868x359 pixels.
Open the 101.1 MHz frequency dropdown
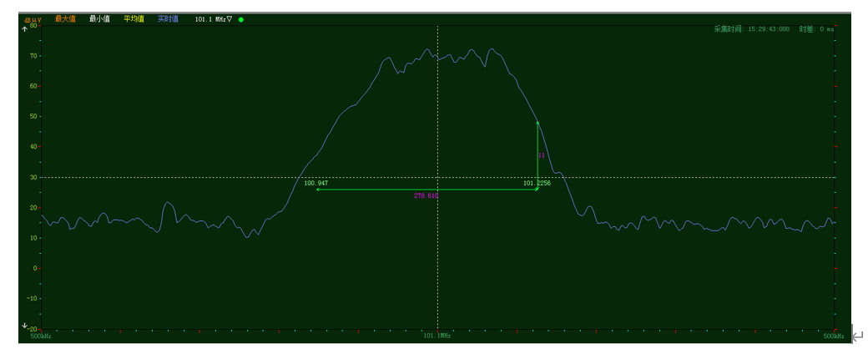click(x=213, y=18)
